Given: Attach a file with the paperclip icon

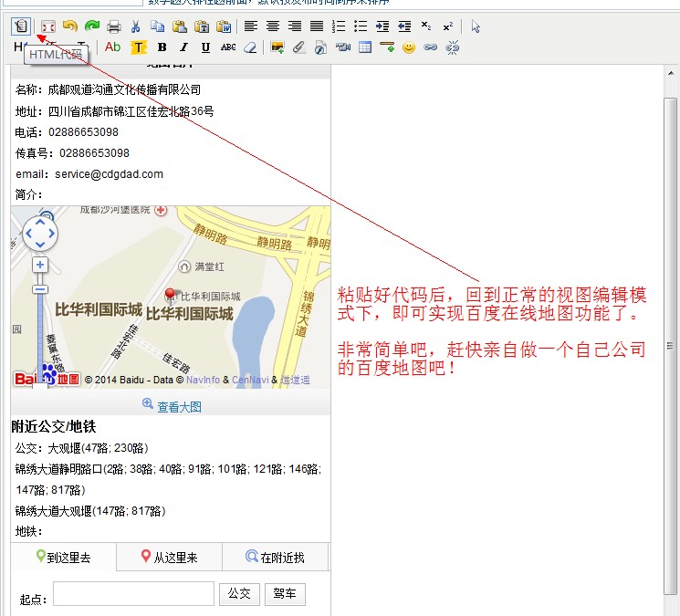Looking at the screenshot, I should (298, 47).
